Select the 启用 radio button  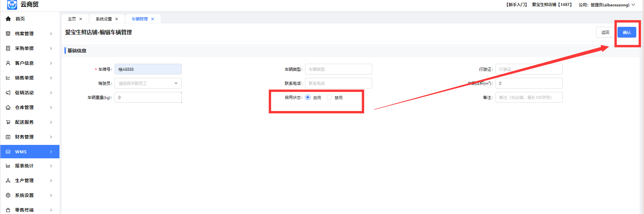pos(308,97)
